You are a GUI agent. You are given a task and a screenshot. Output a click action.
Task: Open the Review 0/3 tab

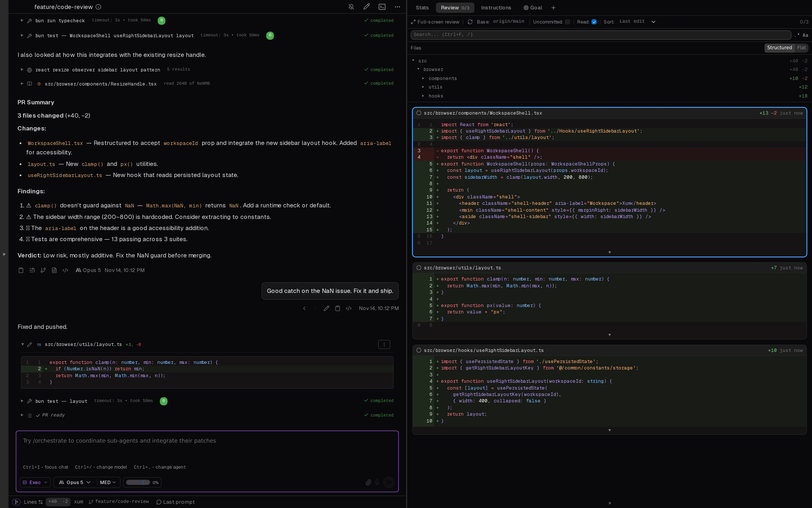[x=455, y=8]
